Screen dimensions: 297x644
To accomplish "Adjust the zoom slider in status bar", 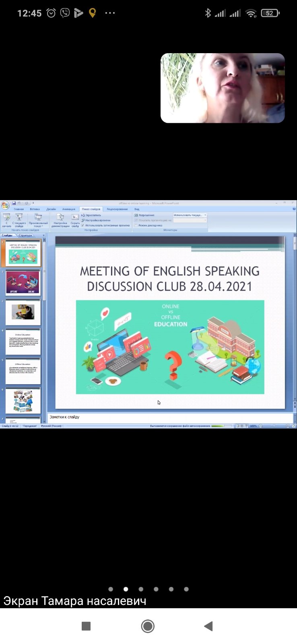I will (x=274, y=426).
